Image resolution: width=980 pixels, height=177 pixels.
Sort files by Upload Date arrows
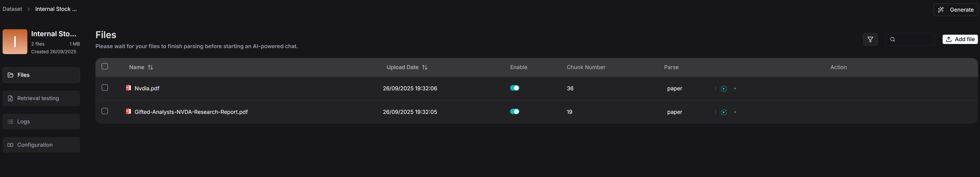pyautogui.click(x=424, y=67)
